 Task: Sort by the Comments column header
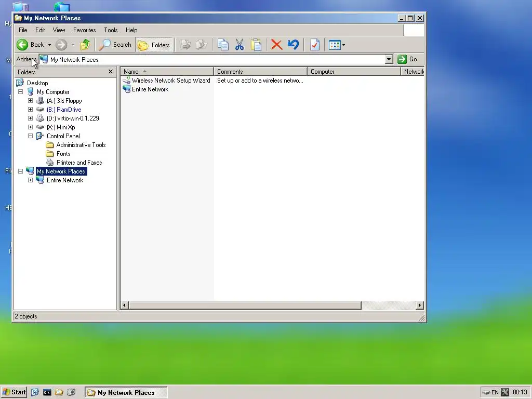click(261, 72)
